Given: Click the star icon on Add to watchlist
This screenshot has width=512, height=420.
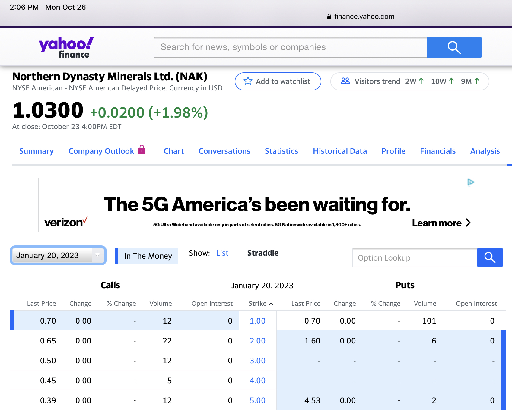Looking at the screenshot, I should coord(248,81).
